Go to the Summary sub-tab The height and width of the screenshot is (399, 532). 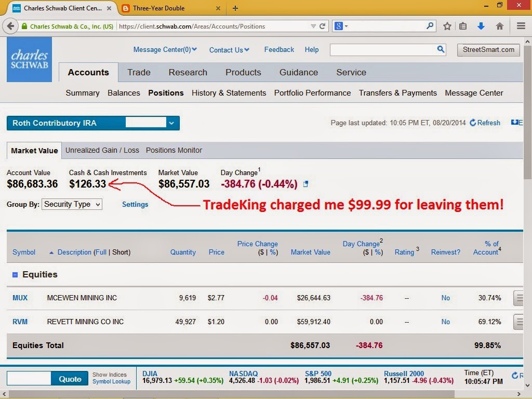click(83, 93)
